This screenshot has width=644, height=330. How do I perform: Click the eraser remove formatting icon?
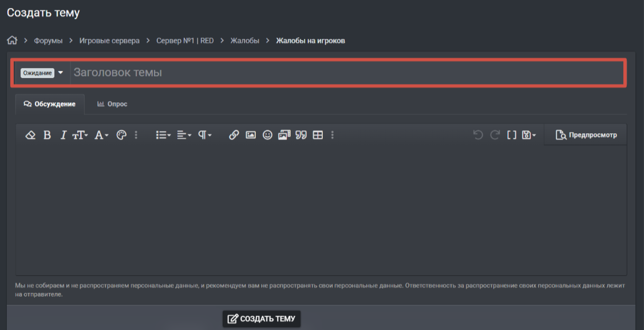pos(30,135)
